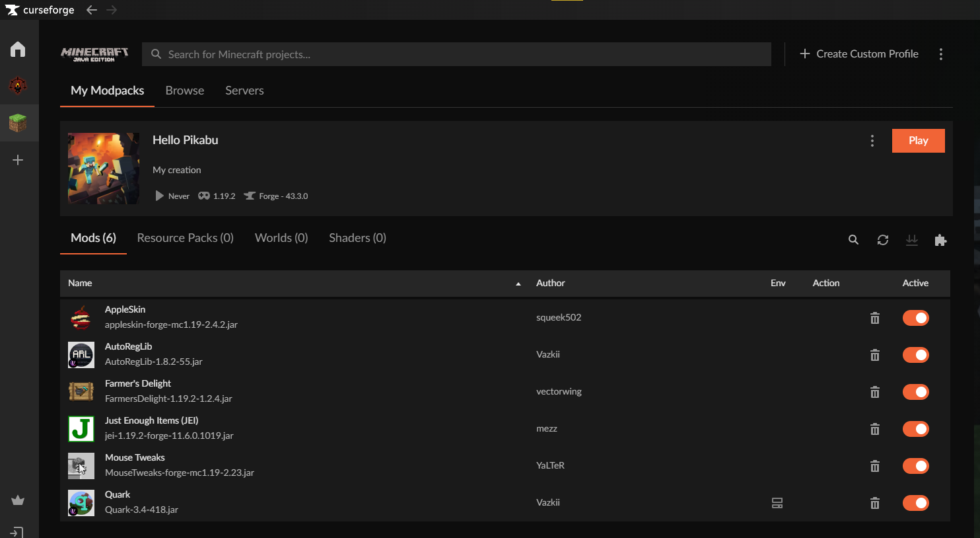Add more content with the puzzle piece icon
Viewport: 980px width, 538px height.
pos(941,240)
